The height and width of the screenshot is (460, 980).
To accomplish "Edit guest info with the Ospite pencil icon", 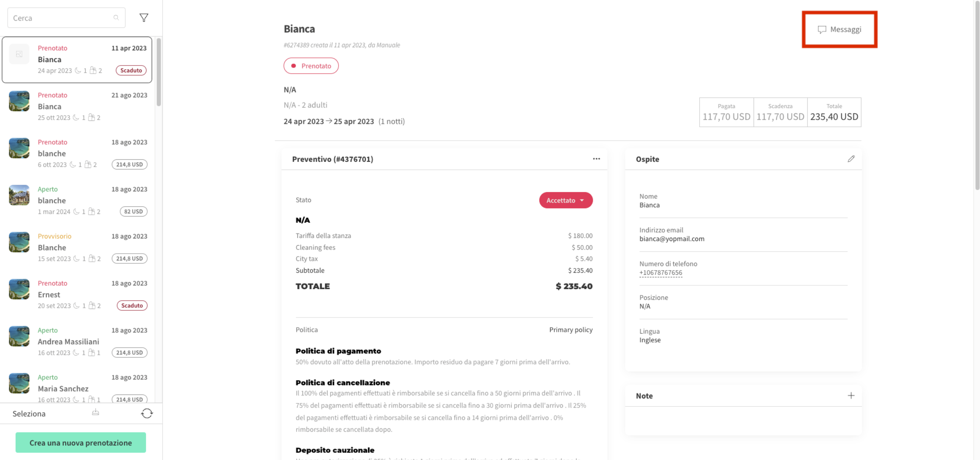I will click(x=851, y=159).
